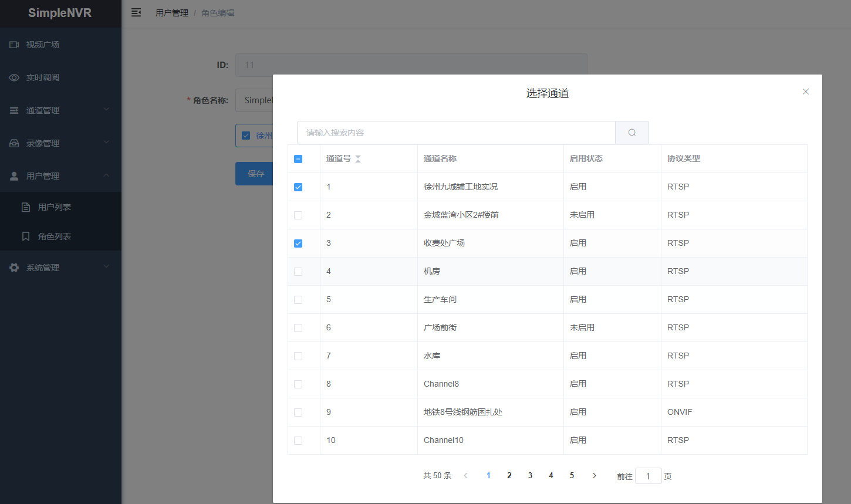This screenshot has width=851, height=504.
Task: Click the 通道管理 list icon
Action: pyautogui.click(x=14, y=110)
